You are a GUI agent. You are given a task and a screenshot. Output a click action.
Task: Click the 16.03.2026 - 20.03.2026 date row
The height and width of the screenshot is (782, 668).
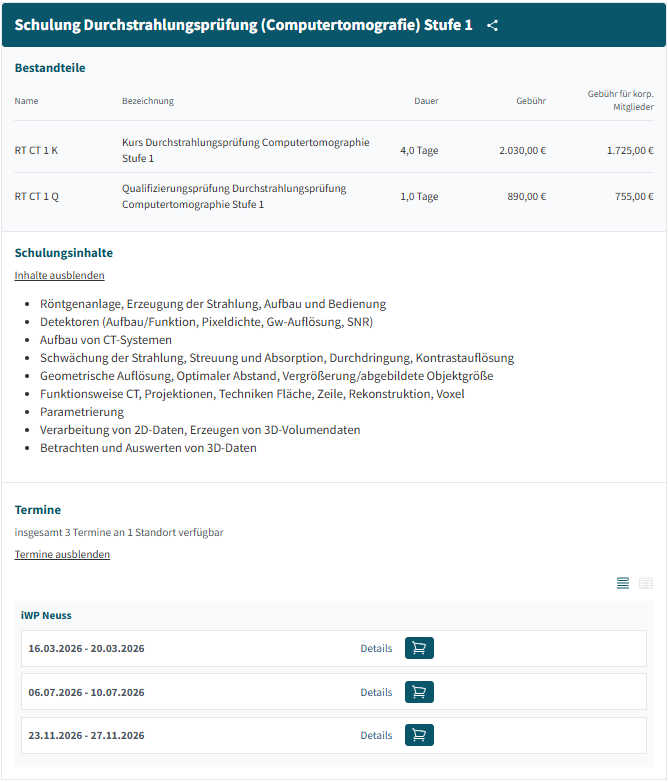click(334, 648)
